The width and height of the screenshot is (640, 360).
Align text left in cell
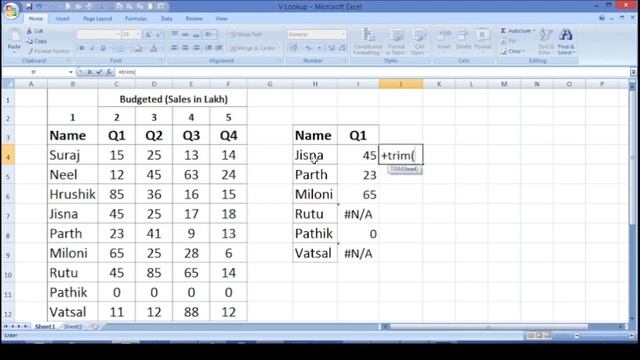pyautogui.click(x=174, y=48)
